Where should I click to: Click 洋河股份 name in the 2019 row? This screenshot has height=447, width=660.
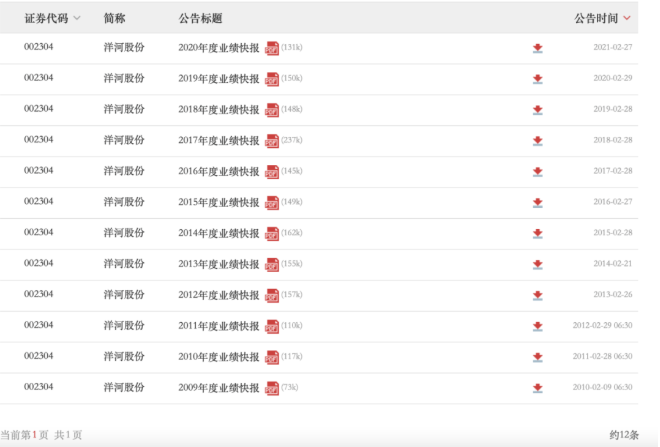124,78
